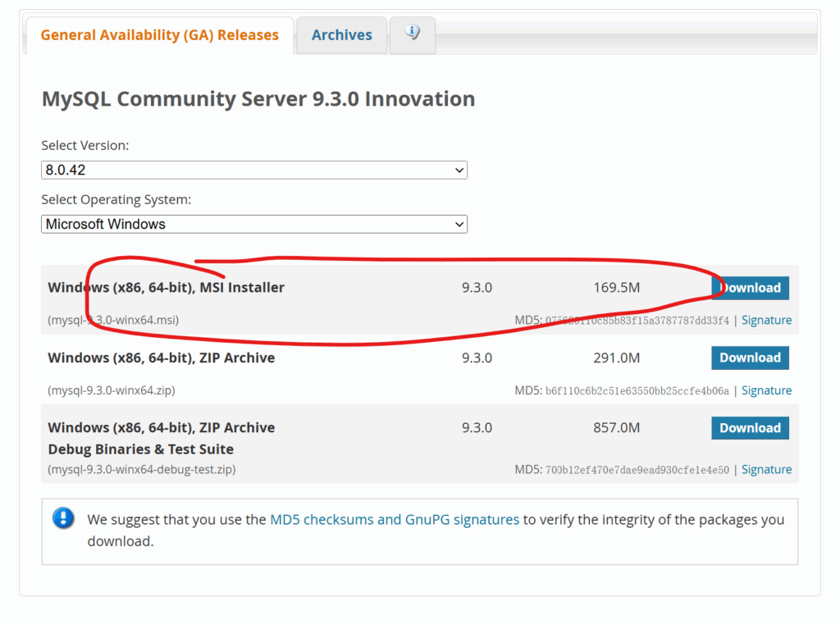
Task: Click the blue exclamation notice icon
Action: (x=63, y=518)
